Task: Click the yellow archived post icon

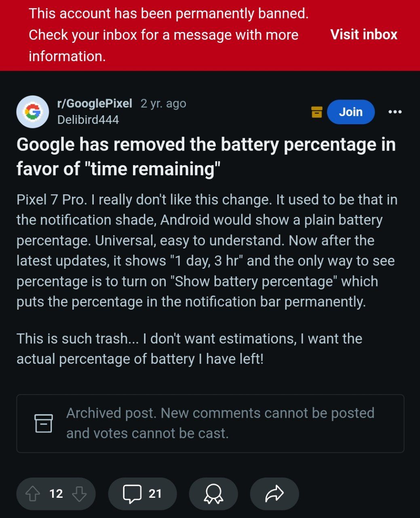Action: [317, 112]
